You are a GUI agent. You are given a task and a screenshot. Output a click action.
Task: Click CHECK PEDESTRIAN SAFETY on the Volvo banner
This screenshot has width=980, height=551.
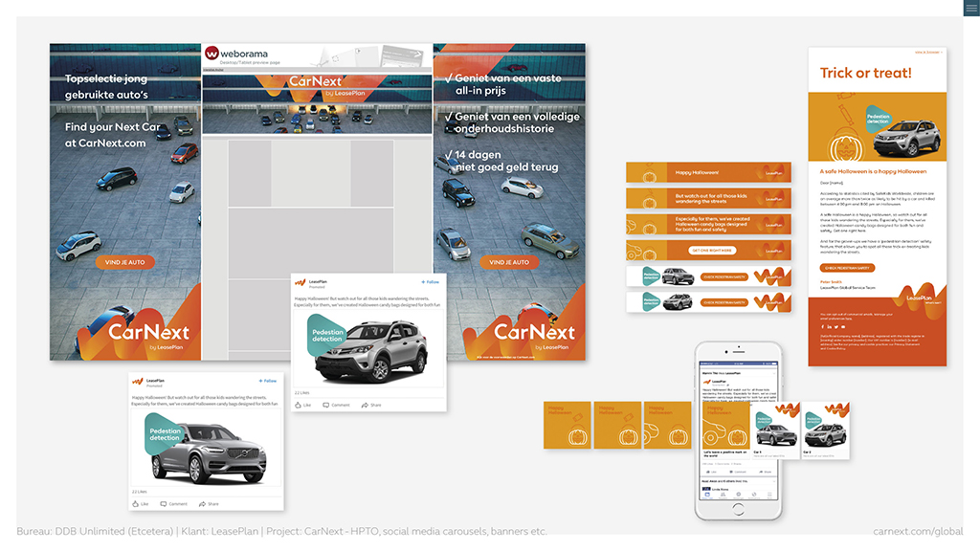[x=724, y=276]
